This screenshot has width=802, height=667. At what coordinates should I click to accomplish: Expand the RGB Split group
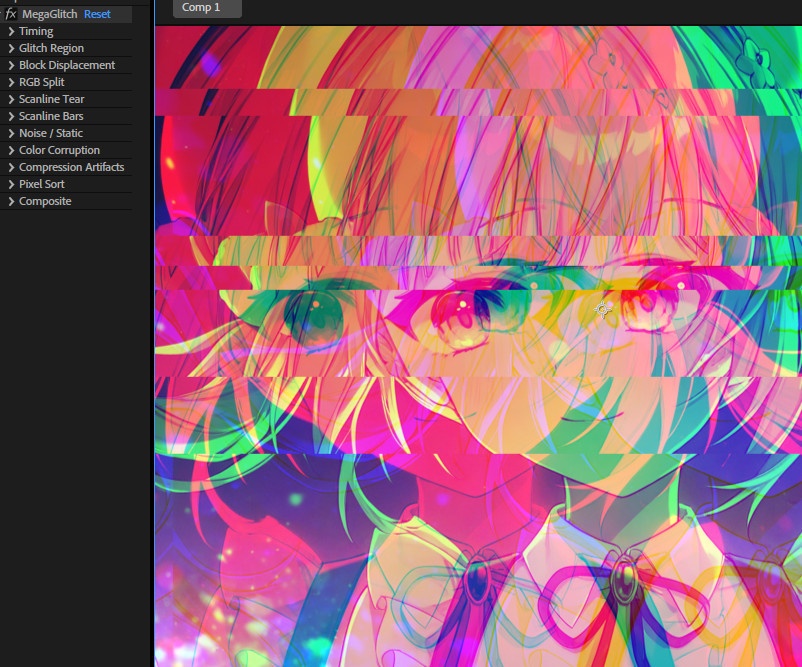[x=12, y=82]
